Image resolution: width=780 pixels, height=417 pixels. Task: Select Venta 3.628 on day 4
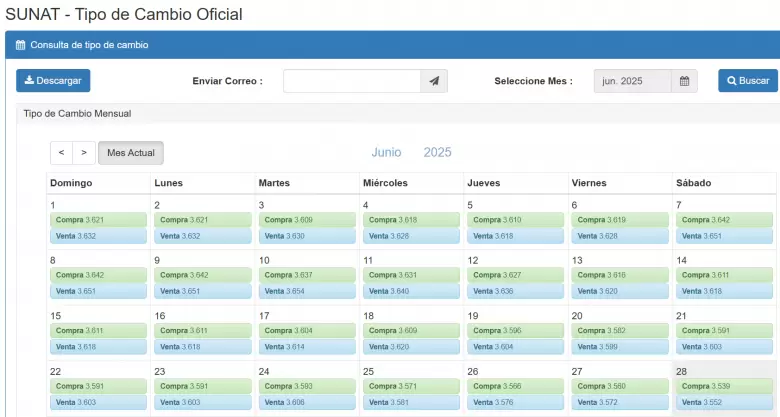[411, 236]
